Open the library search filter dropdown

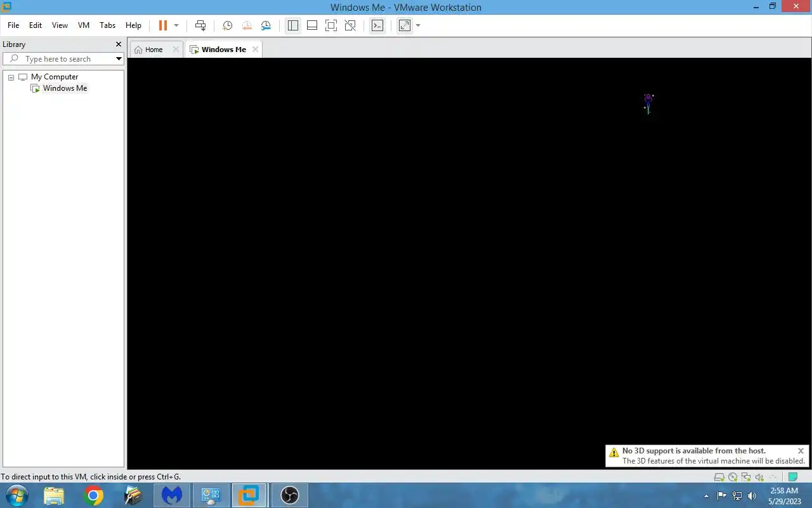[x=119, y=59]
